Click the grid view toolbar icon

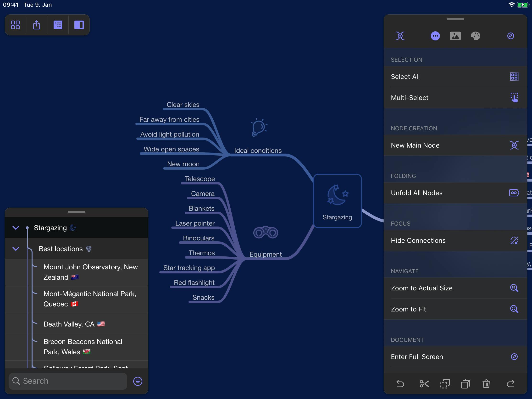coord(15,25)
